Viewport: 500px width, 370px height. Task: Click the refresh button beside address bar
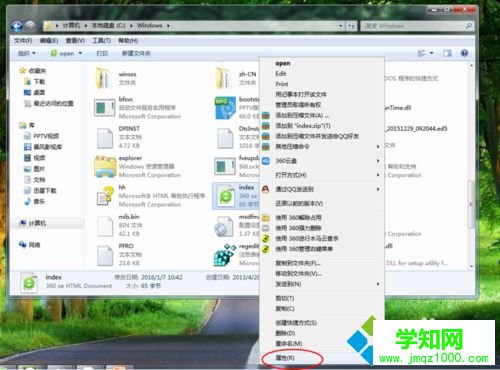coord(351,26)
